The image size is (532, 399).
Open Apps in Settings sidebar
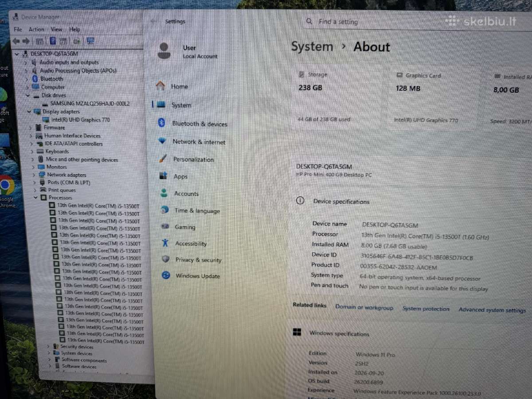tap(180, 176)
